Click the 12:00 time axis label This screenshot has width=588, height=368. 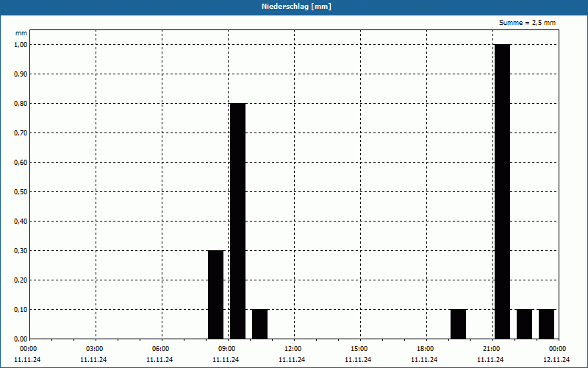[293, 349]
